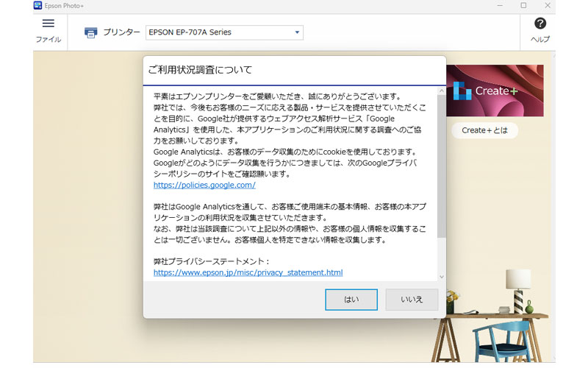588x368 pixels.
Task: Click the 弊社プライバシーステートメント： text
Action: [212, 261]
